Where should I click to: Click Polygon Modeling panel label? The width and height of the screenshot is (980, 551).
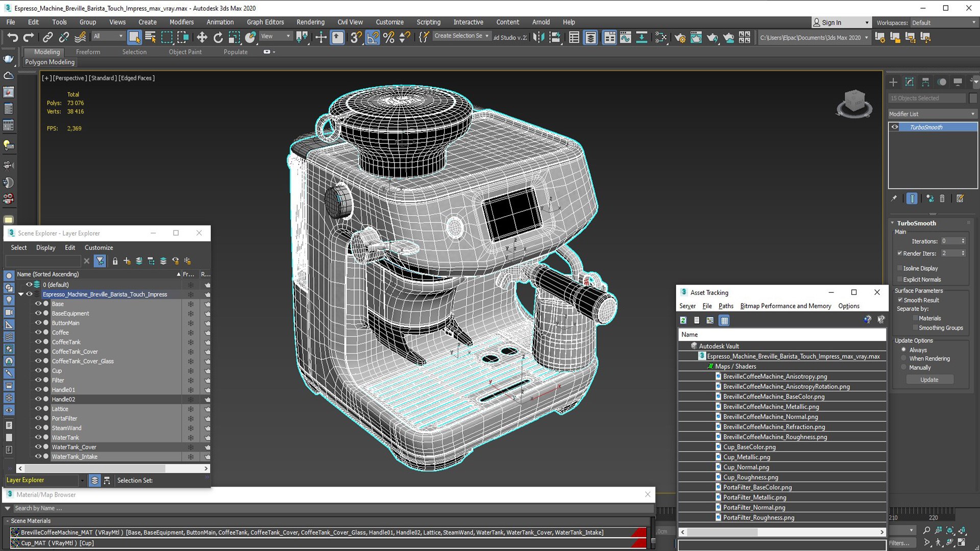(50, 62)
